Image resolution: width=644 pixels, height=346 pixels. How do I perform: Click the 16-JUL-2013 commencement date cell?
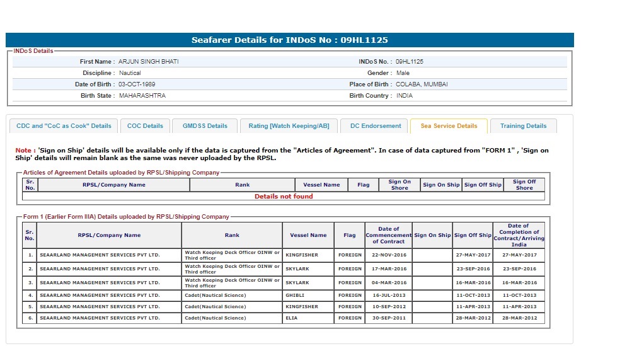tap(389, 296)
